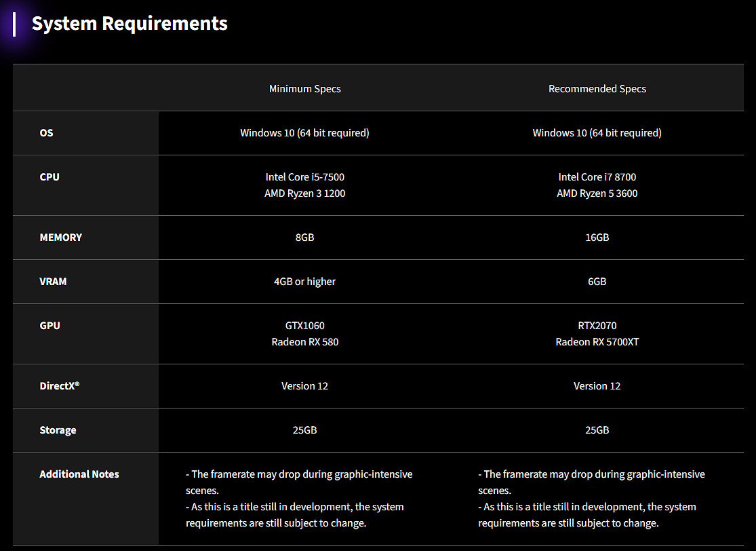This screenshot has width=756, height=551.
Task: Click the VRAM row label
Action: click(x=53, y=282)
